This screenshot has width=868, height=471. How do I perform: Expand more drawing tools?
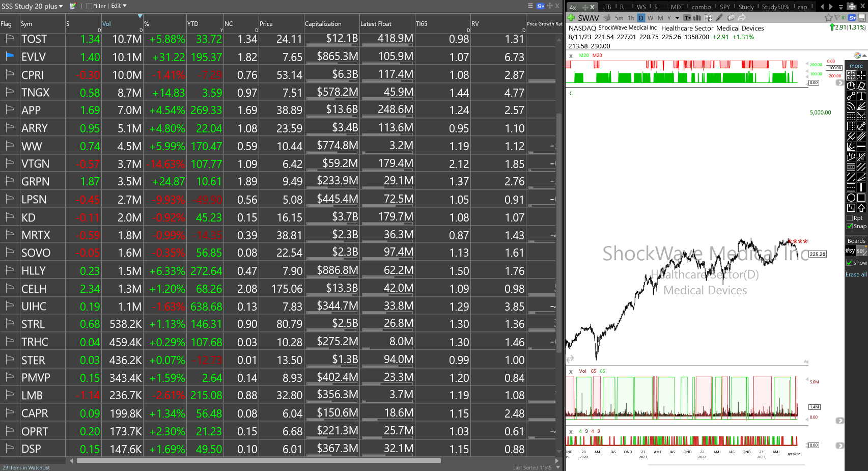pyautogui.click(x=856, y=66)
